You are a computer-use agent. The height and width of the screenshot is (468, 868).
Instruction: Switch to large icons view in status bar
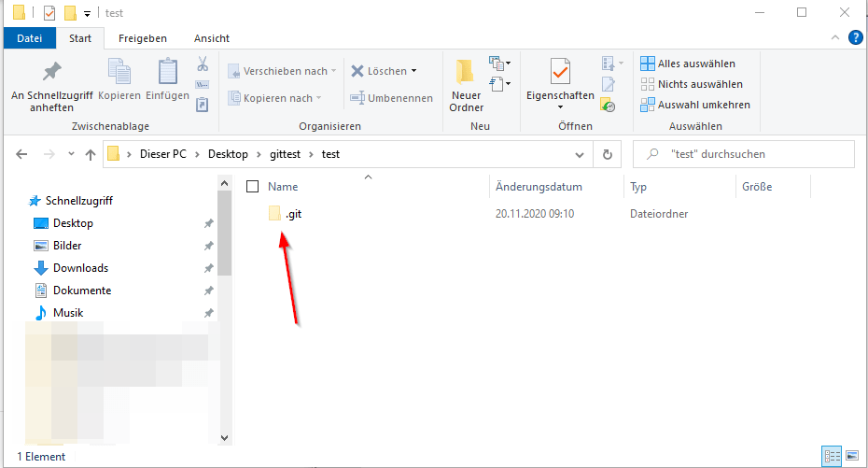[852, 456]
